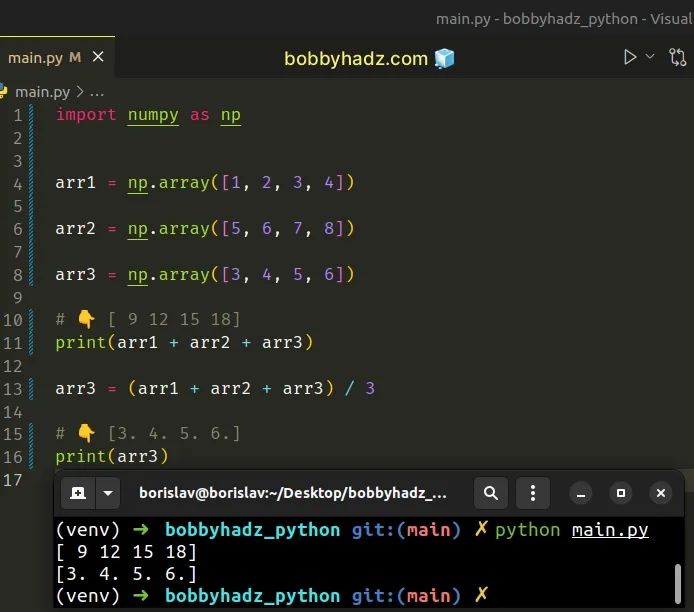Screen dimensions: 694x612
Task: Click 'arr1' variable on line 4
Action: [x=76, y=183]
